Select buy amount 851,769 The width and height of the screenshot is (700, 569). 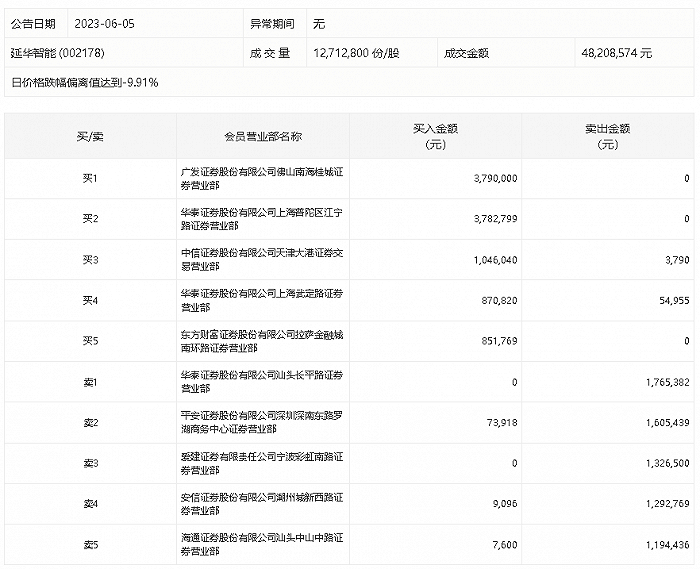[500, 341]
